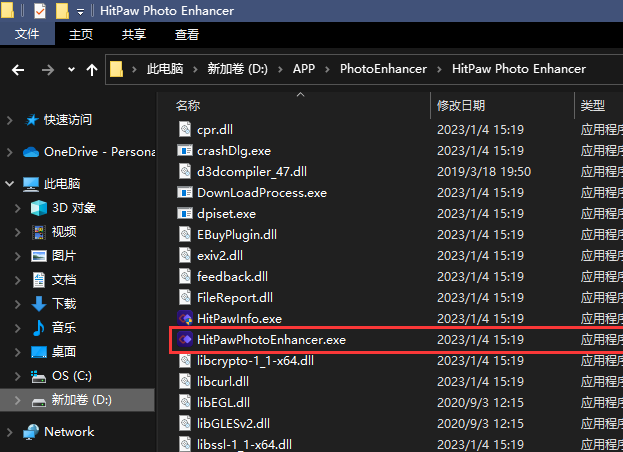
Task: Click the dpiset.exe file icon
Action: point(185,214)
